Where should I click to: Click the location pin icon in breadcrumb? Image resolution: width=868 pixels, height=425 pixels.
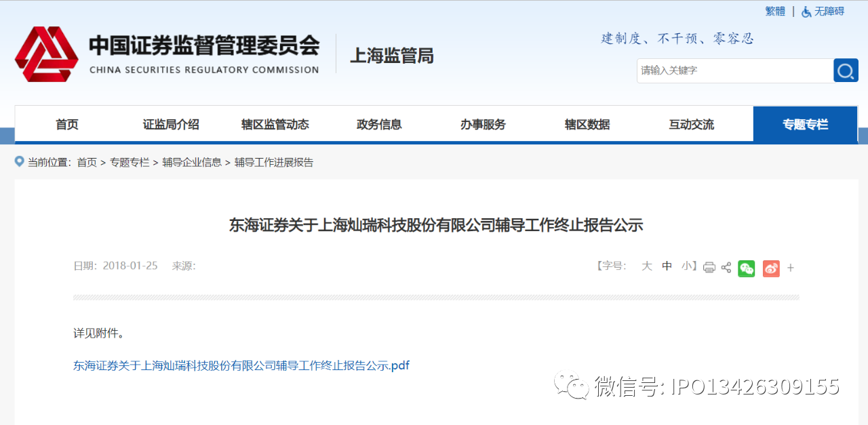click(x=20, y=161)
